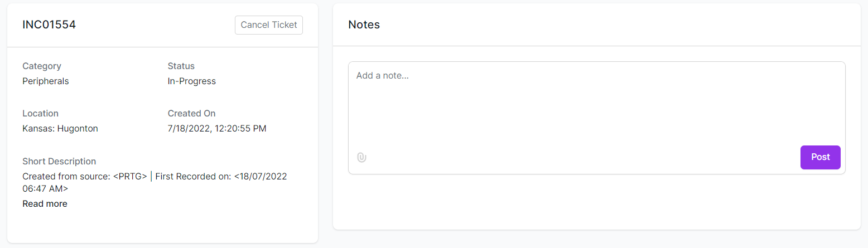Select the Location field label
The width and height of the screenshot is (868, 248).
click(40, 113)
